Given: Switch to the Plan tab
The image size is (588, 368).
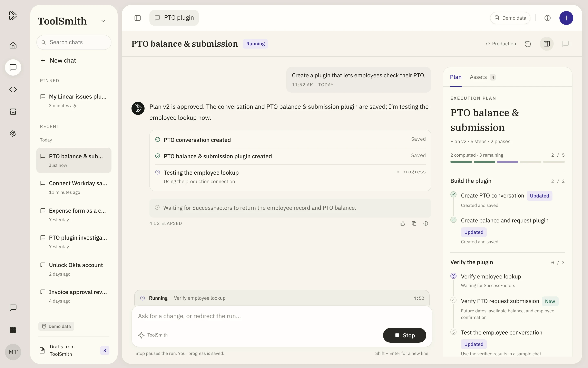Looking at the screenshot, I should tap(455, 77).
